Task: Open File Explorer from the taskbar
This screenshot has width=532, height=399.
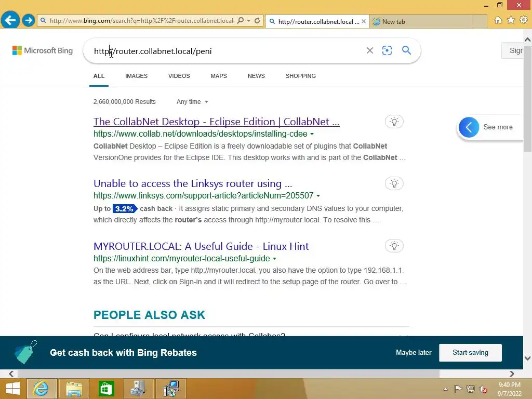Action: pyautogui.click(x=74, y=389)
